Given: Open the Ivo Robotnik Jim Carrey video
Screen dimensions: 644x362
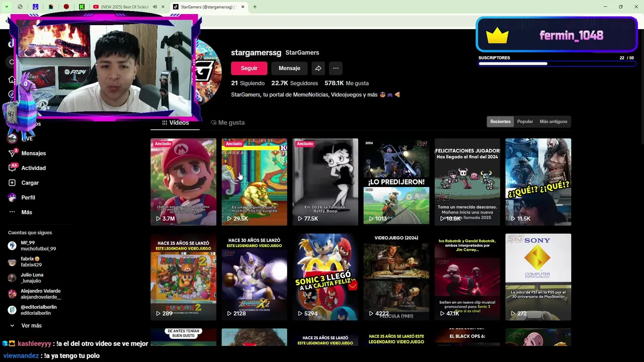Looking at the screenshot, I should coord(467,277).
